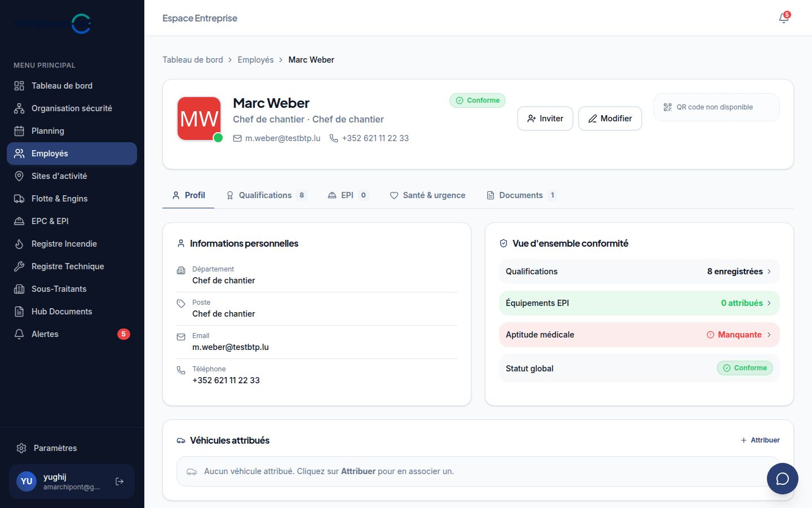812x508 pixels.
Task: Expand the Équipements EPI row chevron
Action: pos(769,303)
